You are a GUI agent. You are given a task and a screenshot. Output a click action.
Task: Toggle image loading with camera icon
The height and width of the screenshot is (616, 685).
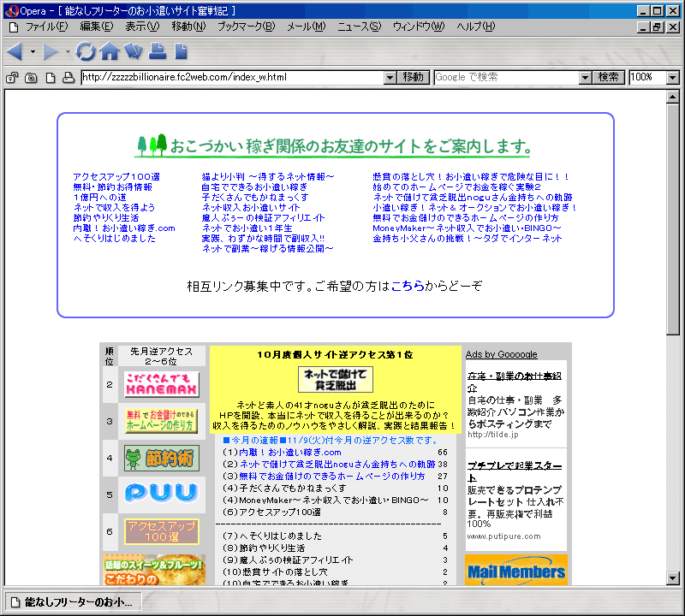tap(31, 78)
